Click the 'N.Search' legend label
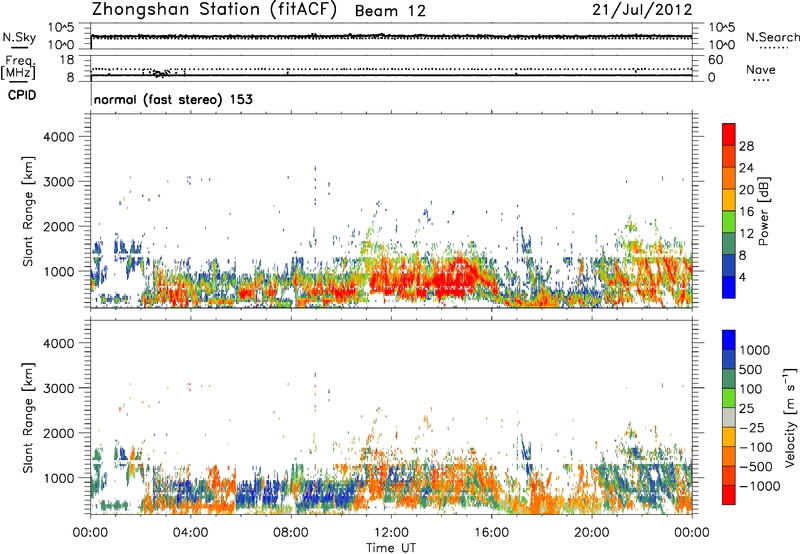 click(x=772, y=37)
